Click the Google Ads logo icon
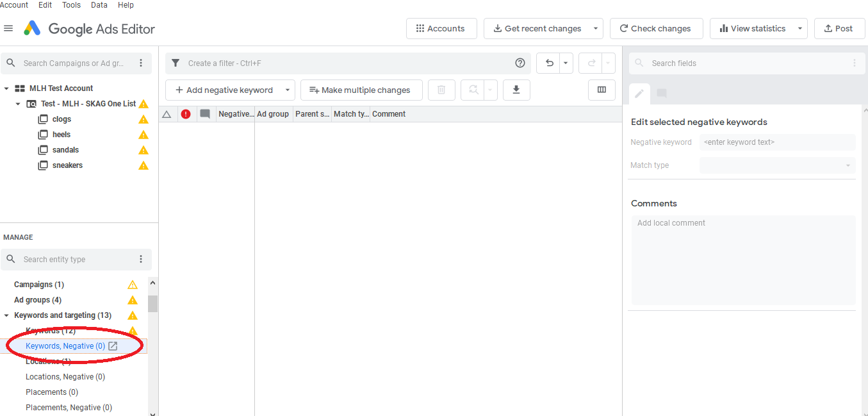The image size is (868, 416). [32, 28]
